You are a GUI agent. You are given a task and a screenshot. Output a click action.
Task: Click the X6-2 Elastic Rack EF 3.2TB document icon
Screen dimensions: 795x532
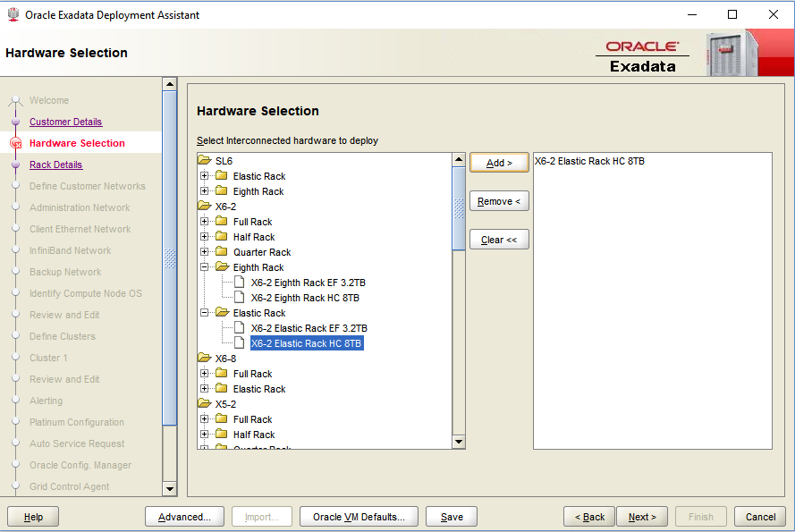239,328
